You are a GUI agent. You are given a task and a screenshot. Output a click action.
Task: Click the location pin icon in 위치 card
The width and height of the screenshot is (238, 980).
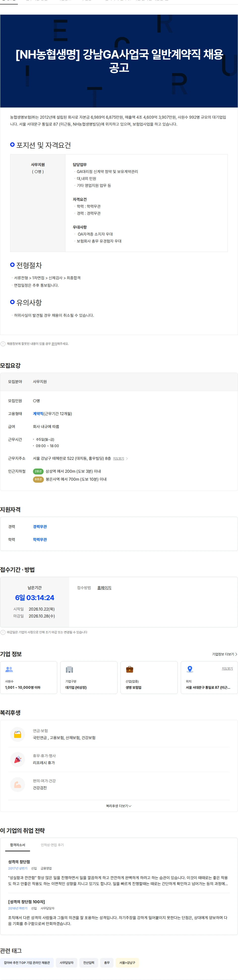click(x=190, y=669)
